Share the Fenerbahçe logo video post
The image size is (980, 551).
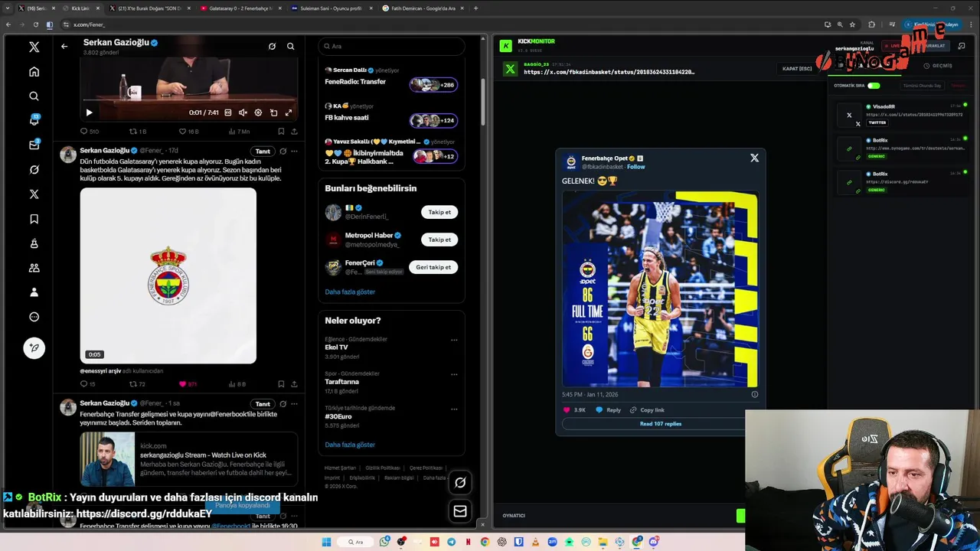tap(294, 384)
